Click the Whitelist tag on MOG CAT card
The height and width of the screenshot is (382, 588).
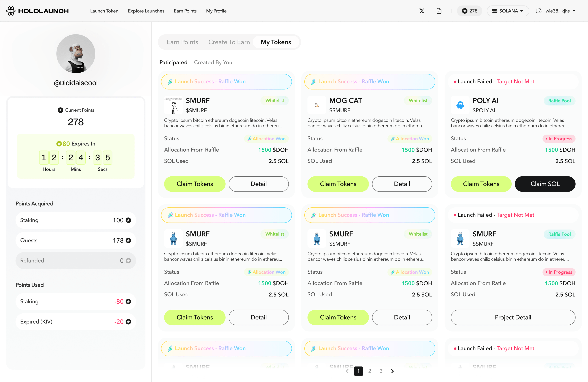pos(418,101)
